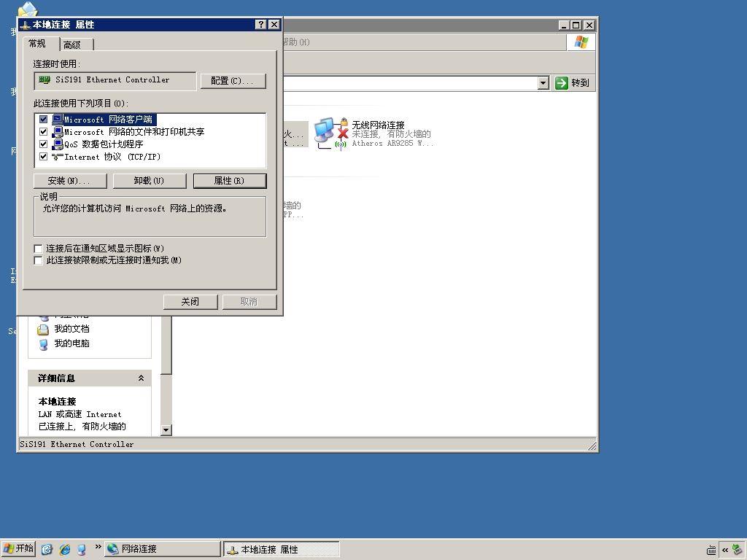Click the 配置(C)... button

(x=233, y=81)
